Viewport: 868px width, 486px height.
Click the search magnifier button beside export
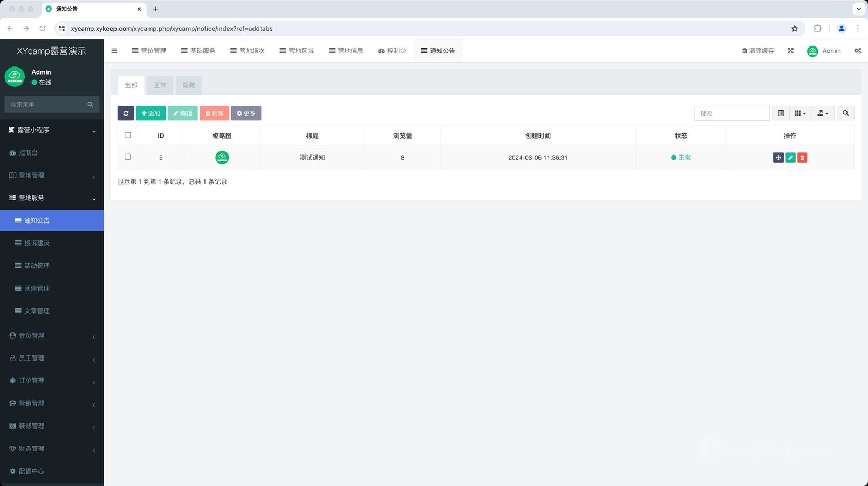(x=845, y=113)
